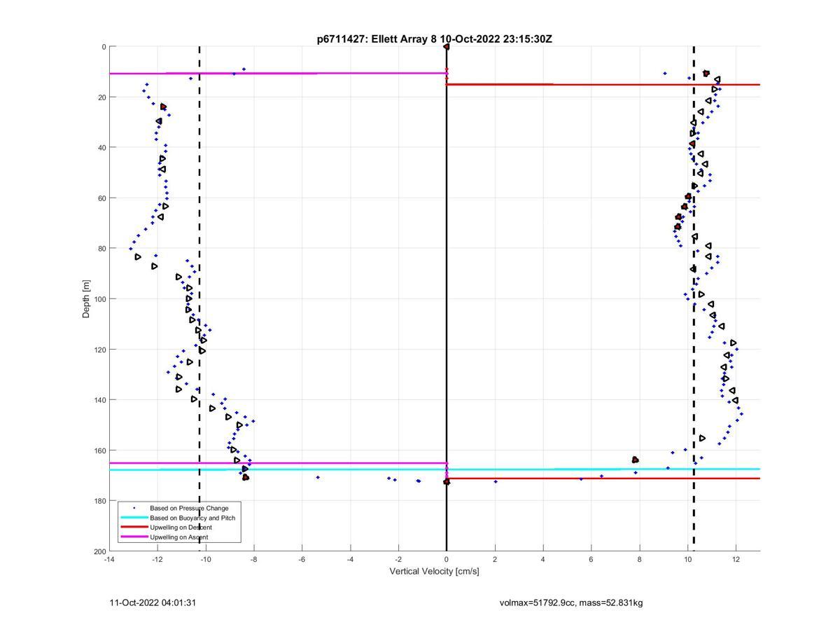This screenshot has width=840, height=620.
Task: Click depth axis tick label "80"
Action: [x=102, y=249]
